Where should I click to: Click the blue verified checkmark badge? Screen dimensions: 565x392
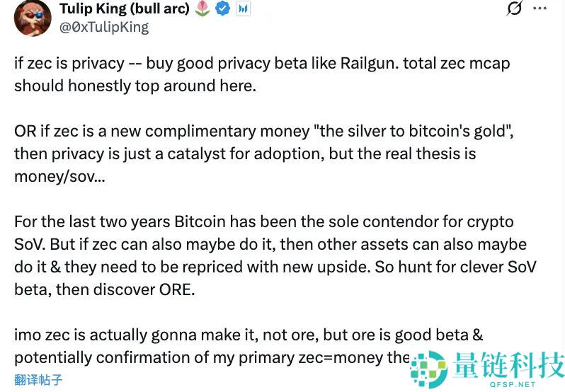point(223,9)
